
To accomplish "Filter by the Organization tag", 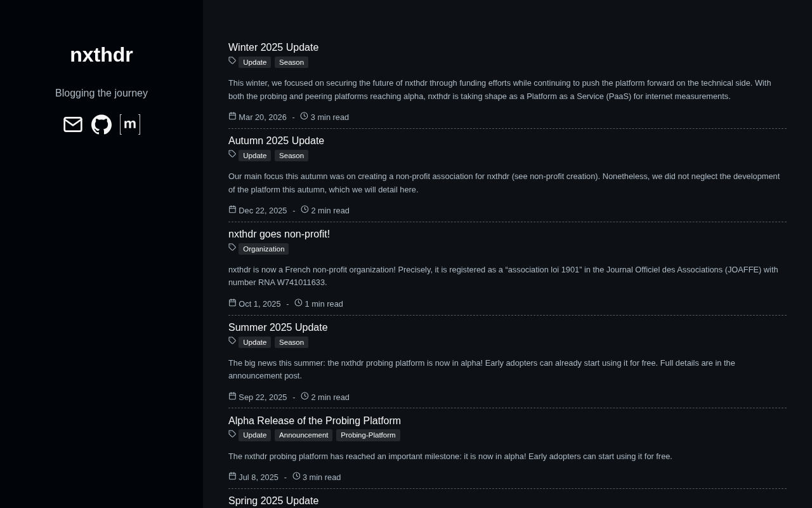I will [x=263, y=249].
